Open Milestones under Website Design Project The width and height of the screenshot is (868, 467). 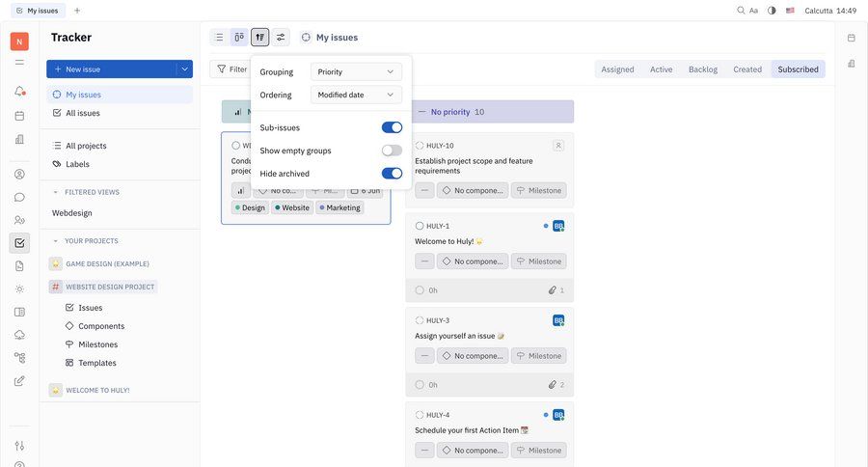pyautogui.click(x=97, y=344)
